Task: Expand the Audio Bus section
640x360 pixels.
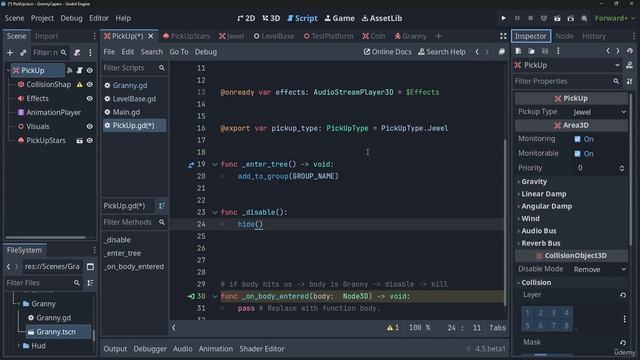Action: pyautogui.click(x=538, y=231)
